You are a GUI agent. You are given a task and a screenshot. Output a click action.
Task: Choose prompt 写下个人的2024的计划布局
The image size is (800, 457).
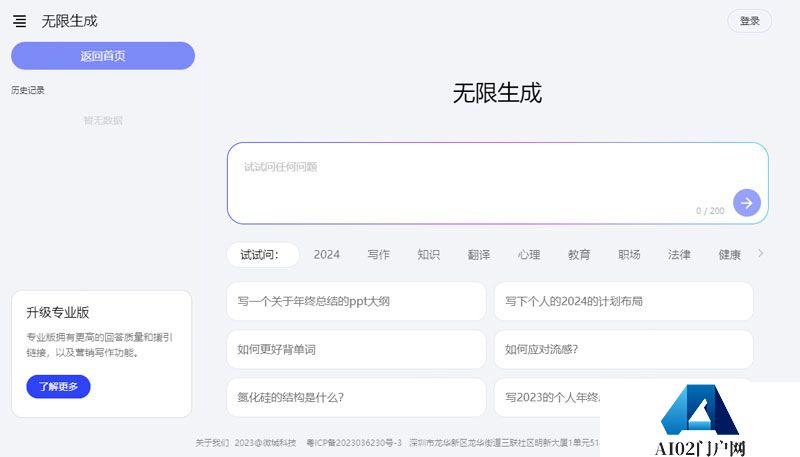pos(623,301)
